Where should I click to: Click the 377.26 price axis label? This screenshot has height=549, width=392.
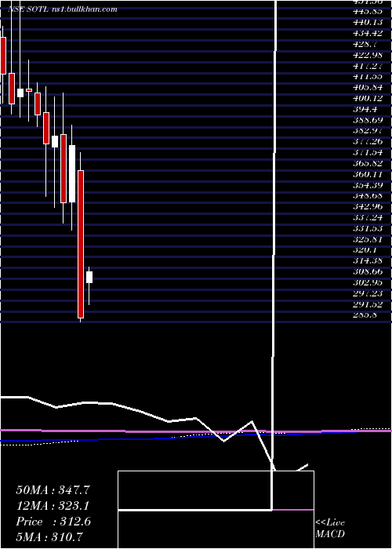pos(368,141)
